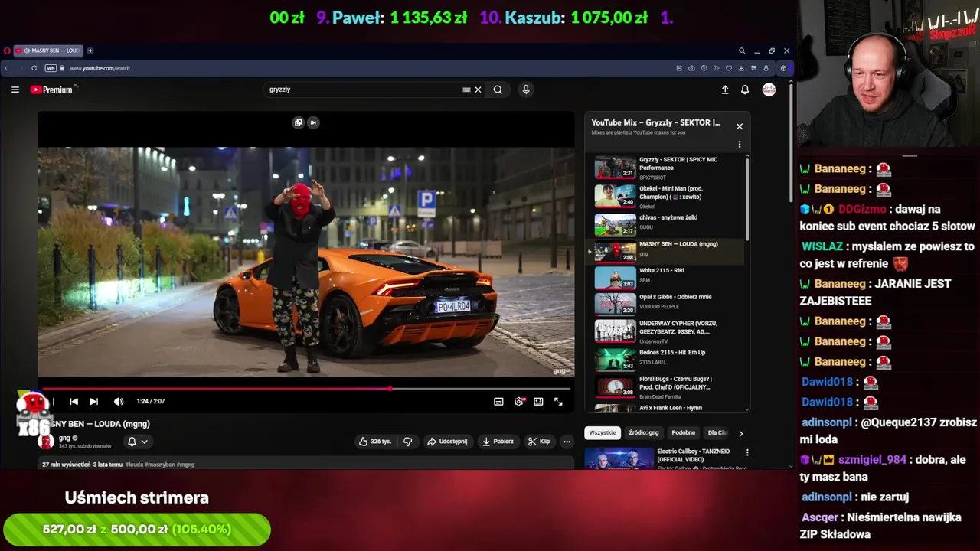
Task: Select MASNY BEN — LOUDA playlist entry
Action: [x=666, y=251]
